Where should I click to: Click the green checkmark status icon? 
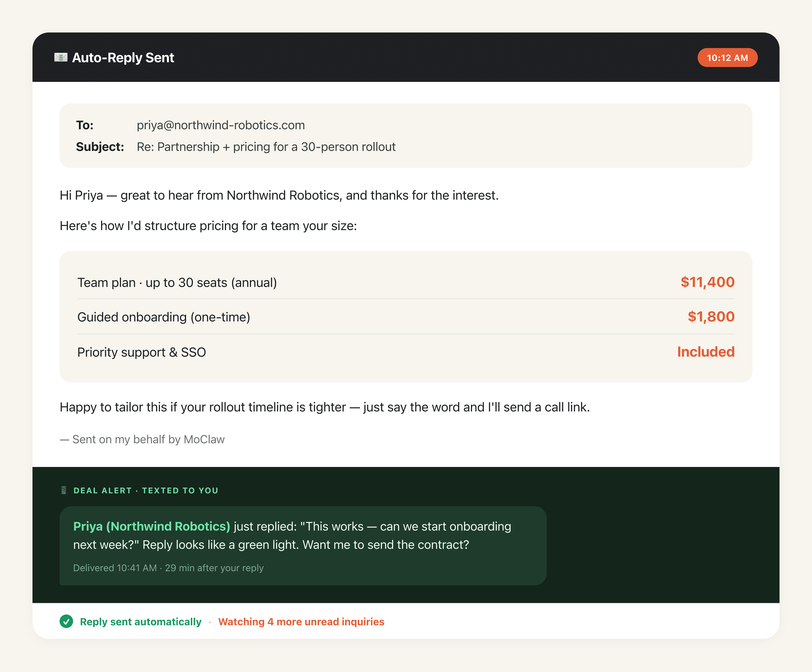(x=67, y=621)
